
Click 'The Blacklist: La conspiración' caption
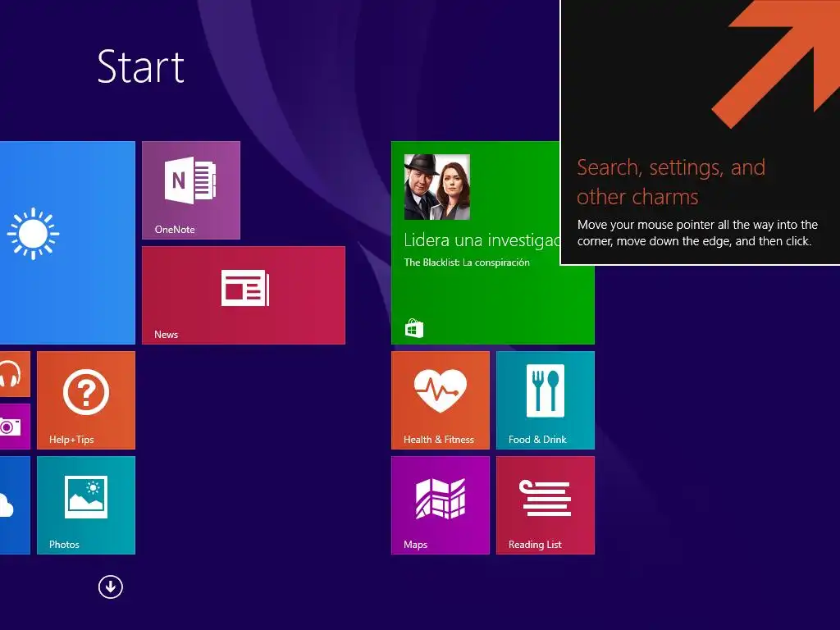pos(467,262)
